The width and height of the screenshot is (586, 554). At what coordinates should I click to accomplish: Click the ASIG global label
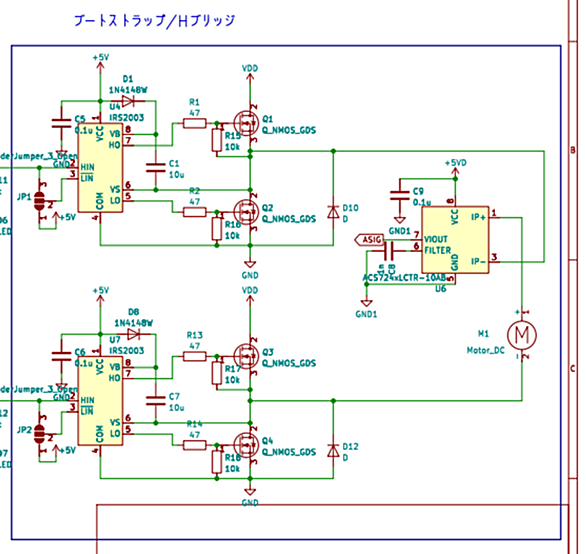pos(369,240)
